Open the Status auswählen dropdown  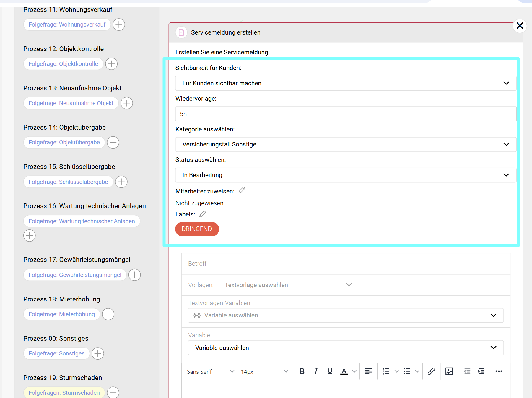pyautogui.click(x=346, y=175)
